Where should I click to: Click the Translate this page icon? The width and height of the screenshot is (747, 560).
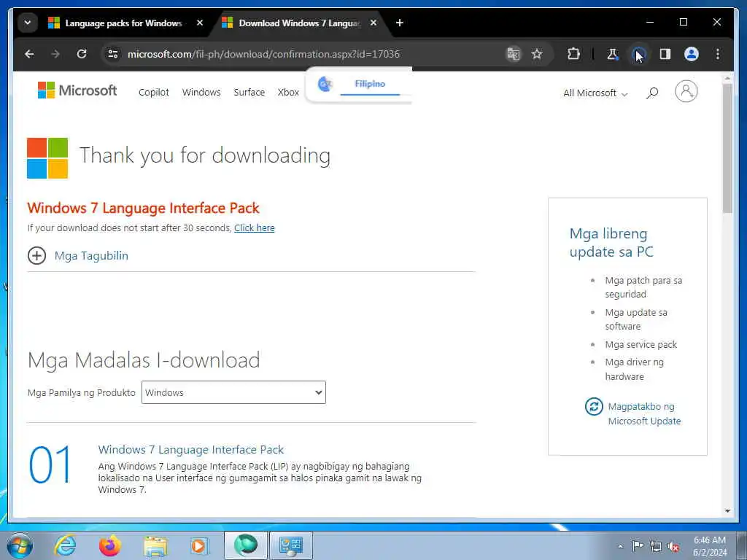click(513, 54)
